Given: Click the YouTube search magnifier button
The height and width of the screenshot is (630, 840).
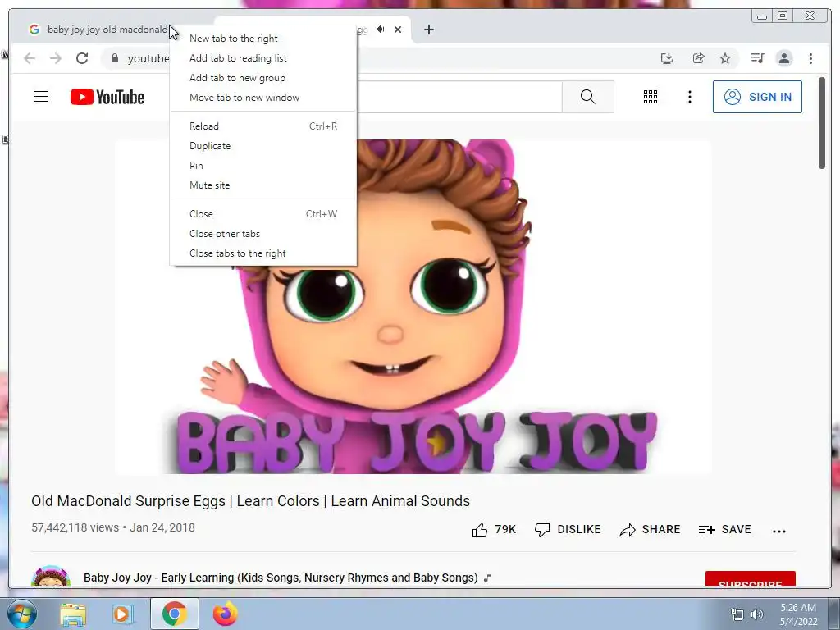Looking at the screenshot, I should [587, 97].
